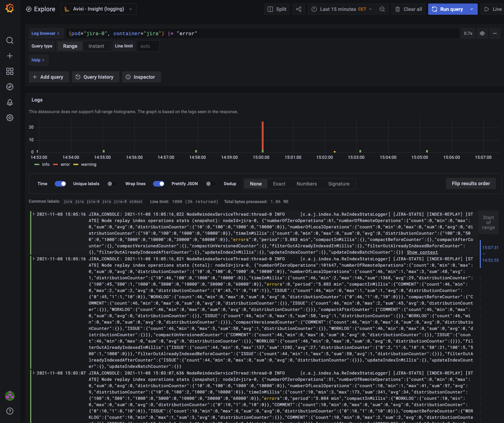Click the Line limit input field
The image size is (504, 423).
point(148,46)
